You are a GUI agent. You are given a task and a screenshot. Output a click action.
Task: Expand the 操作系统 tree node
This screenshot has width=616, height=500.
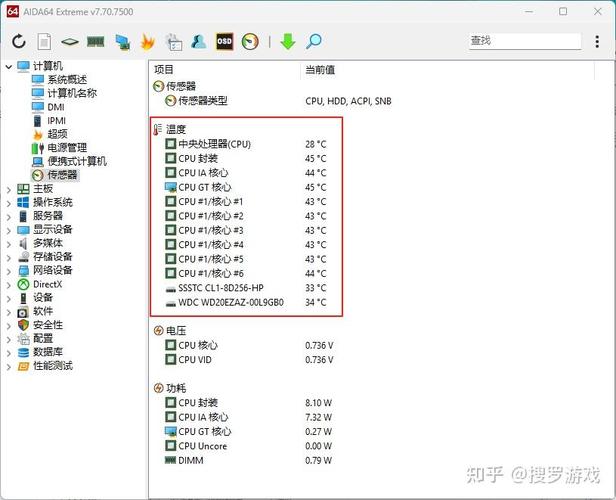click(x=9, y=204)
